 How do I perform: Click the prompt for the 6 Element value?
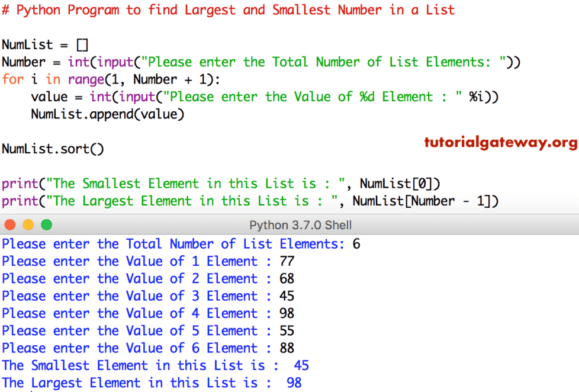[x=145, y=348]
